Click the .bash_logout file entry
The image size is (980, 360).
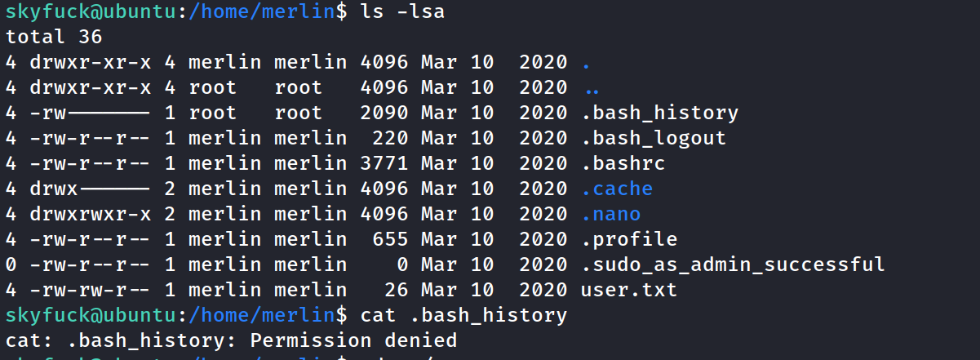[654, 138]
